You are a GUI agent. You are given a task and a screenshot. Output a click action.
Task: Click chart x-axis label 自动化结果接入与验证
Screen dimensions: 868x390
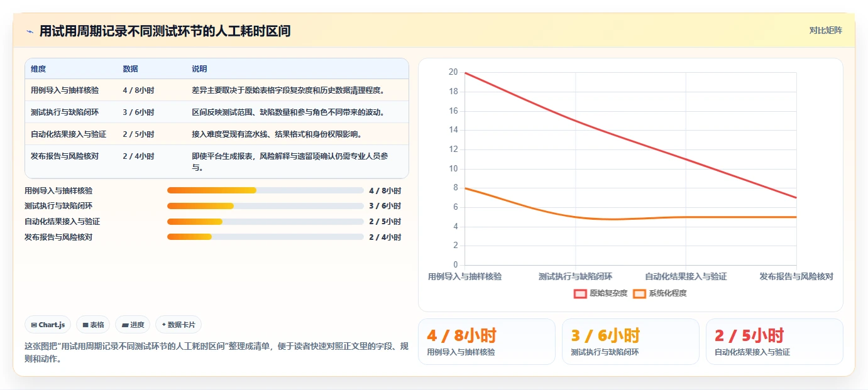pos(686,276)
